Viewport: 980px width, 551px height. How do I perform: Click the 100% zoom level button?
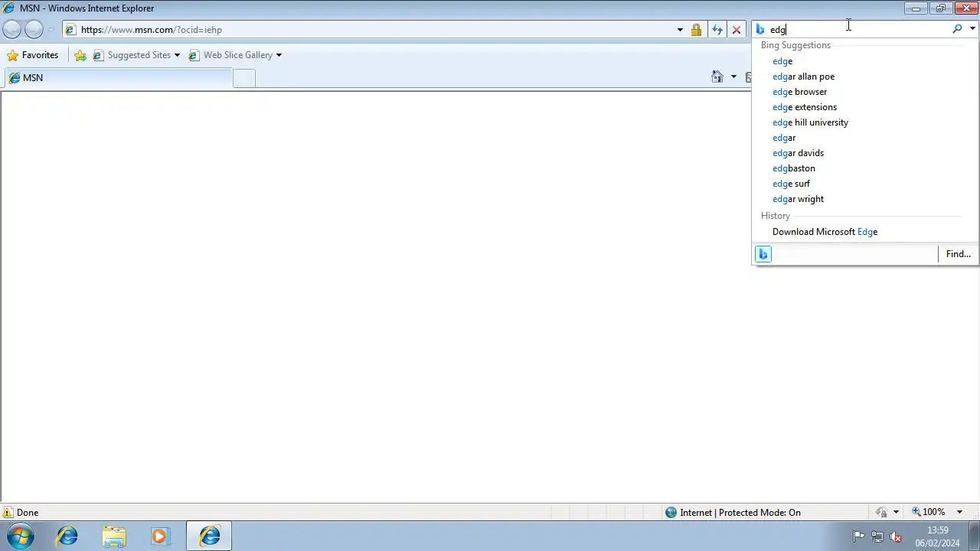(x=928, y=512)
